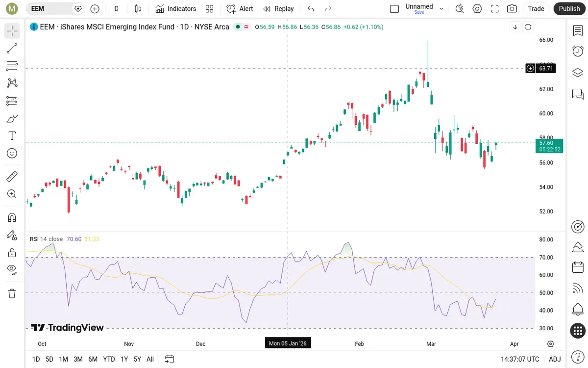Screen dimensions: 588x368
Task: Open the object tree layers panel
Action: click(578, 73)
